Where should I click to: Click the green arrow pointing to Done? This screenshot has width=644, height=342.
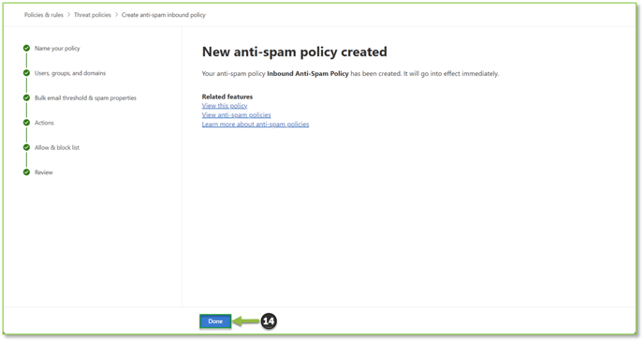[x=245, y=321]
